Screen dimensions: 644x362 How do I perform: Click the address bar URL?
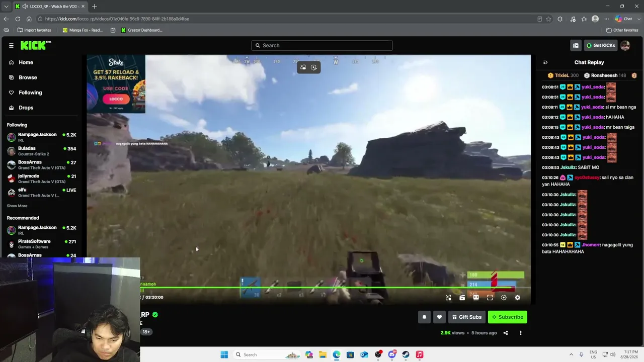click(x=117, y=19)
